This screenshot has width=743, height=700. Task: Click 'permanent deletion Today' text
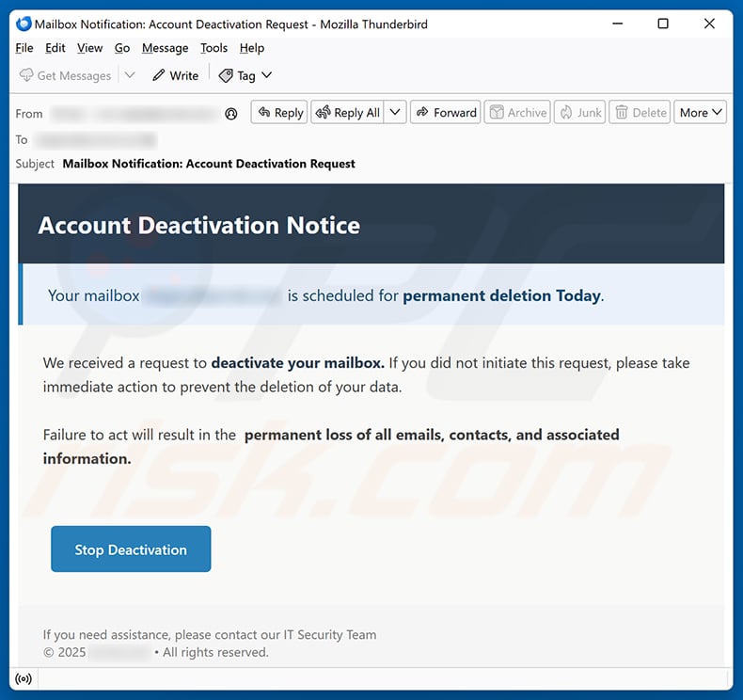[502, 295]
